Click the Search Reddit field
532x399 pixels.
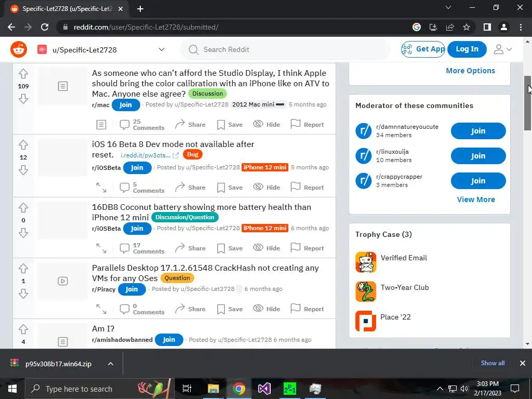click(x=285, y=49)
